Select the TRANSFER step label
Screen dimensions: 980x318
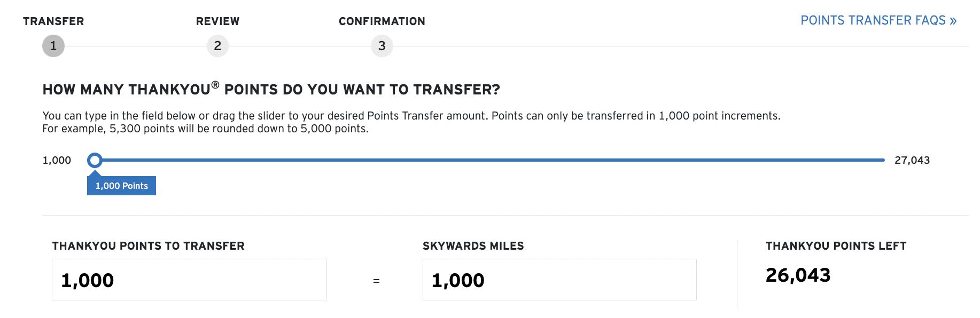pyautogui.click(x=53, y=21)
